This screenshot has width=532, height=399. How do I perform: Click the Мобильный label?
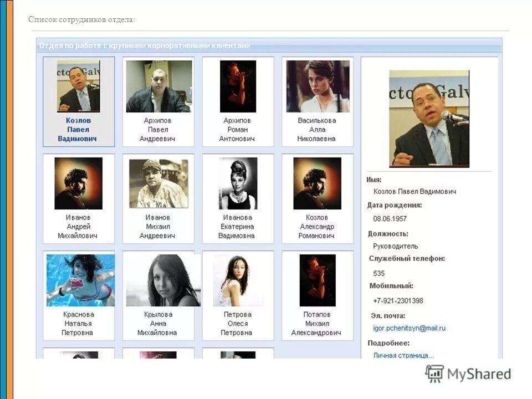[x=391, y=286]
